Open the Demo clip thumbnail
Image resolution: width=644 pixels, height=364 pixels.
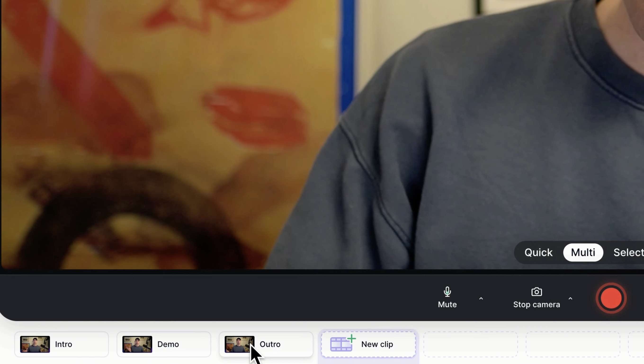tap(137, 344)
